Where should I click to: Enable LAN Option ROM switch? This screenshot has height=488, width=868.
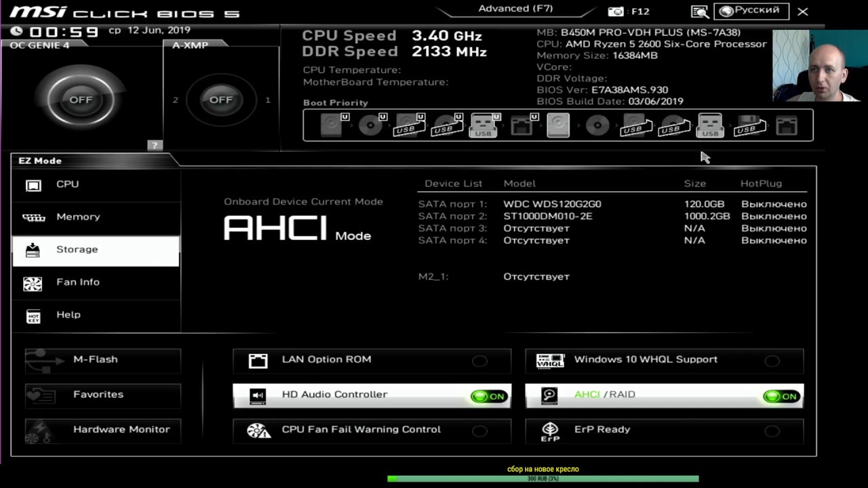pos(480,361)
